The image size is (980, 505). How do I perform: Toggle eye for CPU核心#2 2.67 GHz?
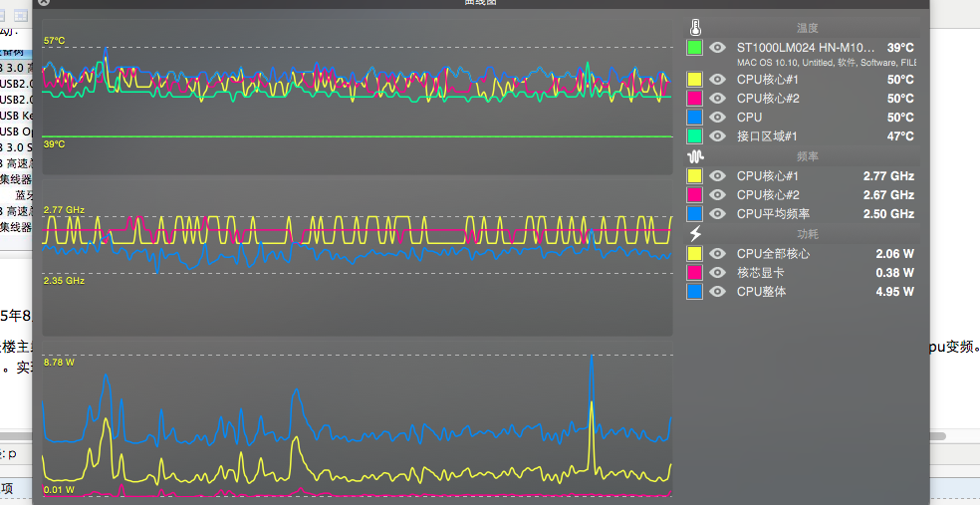click(x=717, y=195)
